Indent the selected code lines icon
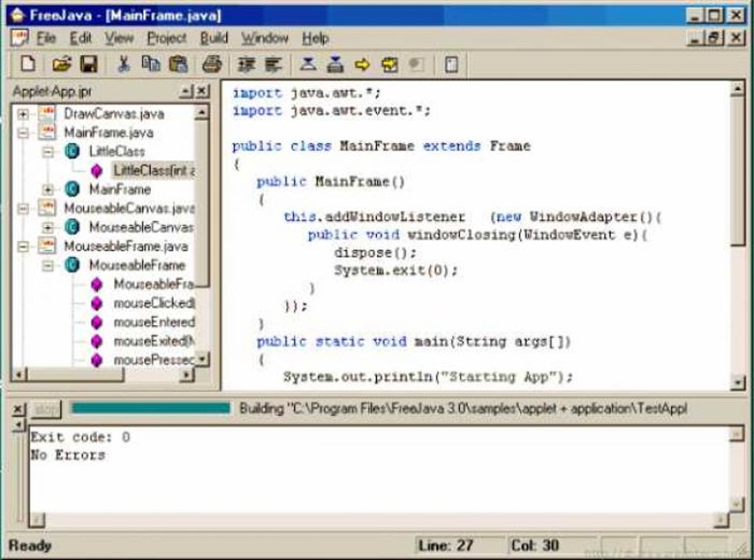Image resolution: width=754 pixels, height=560 pixels. tap(247, 64)
